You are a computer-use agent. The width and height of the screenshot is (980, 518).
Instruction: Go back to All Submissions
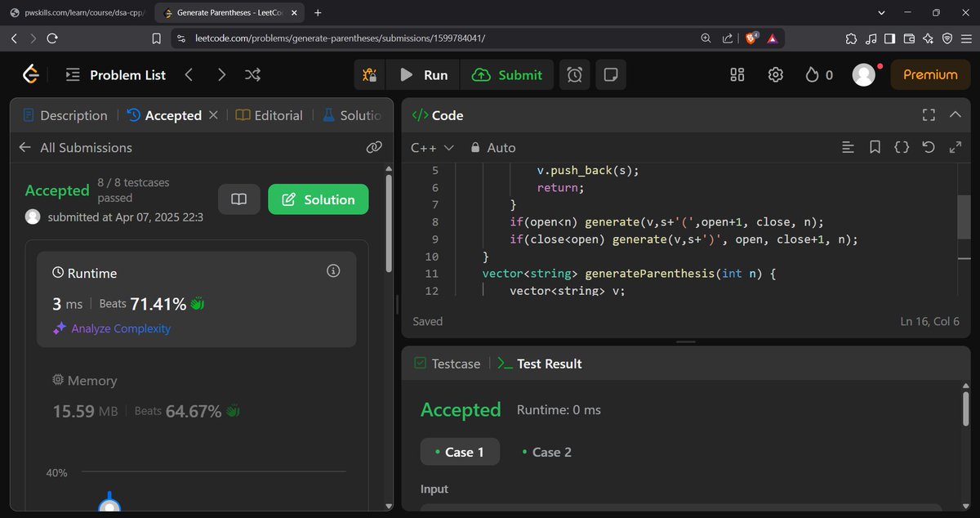point(75,147)
